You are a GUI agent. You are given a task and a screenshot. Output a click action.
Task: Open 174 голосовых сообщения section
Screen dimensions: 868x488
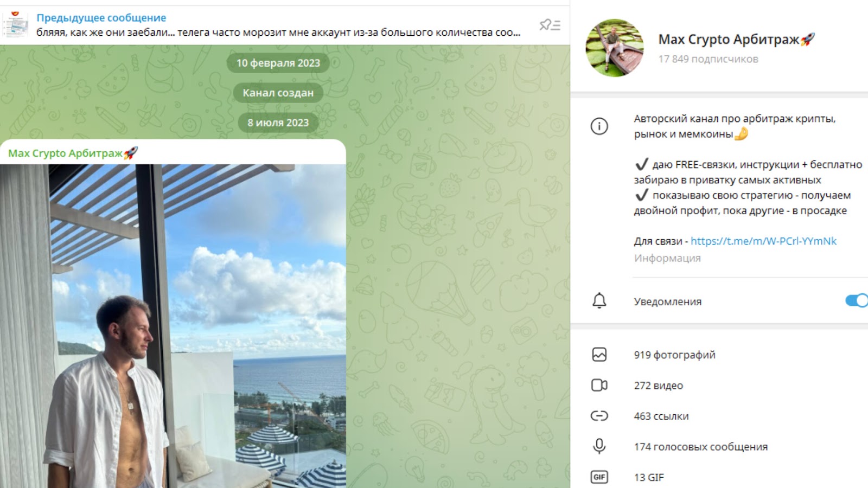coord(700,447)
